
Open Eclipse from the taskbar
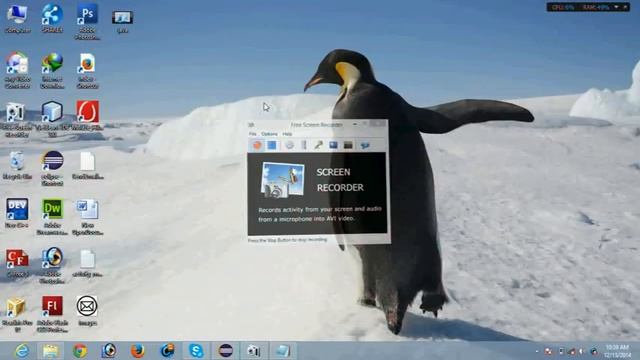pyautogui.click(x=225, y=351)
